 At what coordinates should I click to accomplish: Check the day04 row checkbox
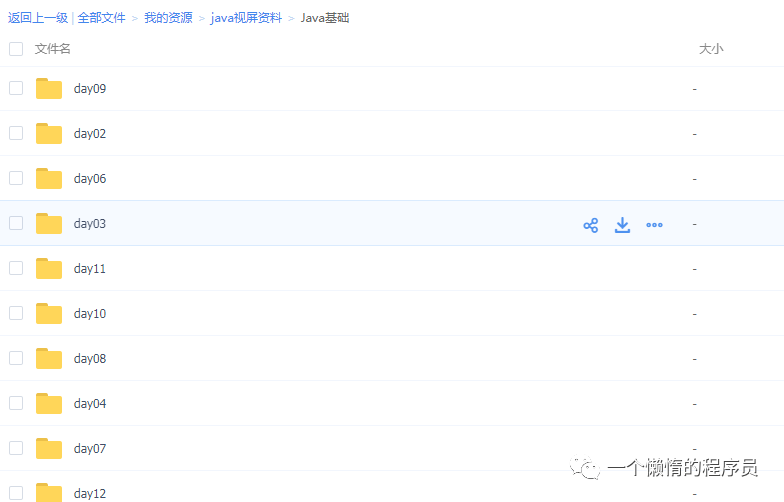click(16, 403)
